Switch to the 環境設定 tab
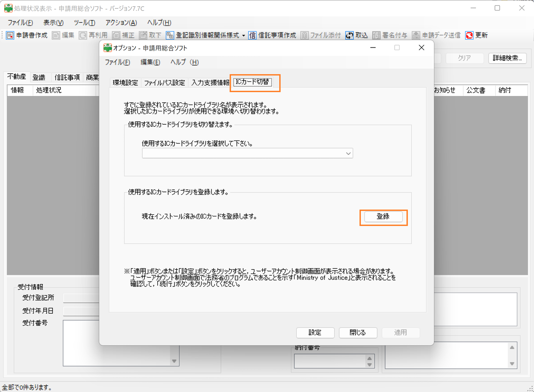The width and height of the screenshot is (534, 392). point(125,83)
